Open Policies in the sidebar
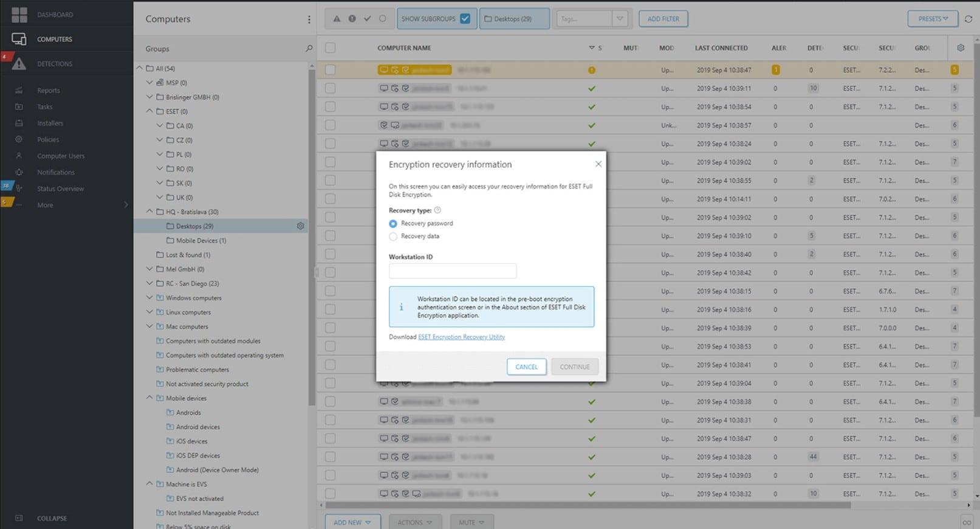This screenshot has width=980, height=529. pos(48,140)
